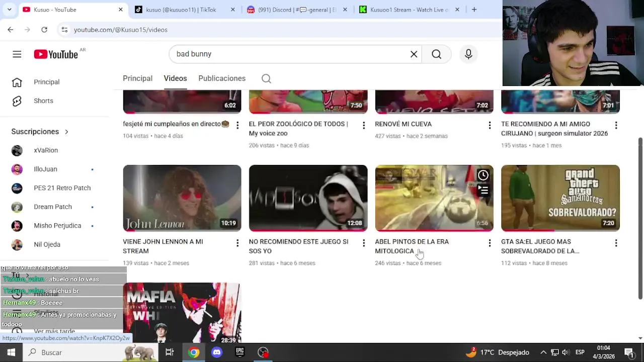Start voice search with the microphone

click(x=468, y=54)
